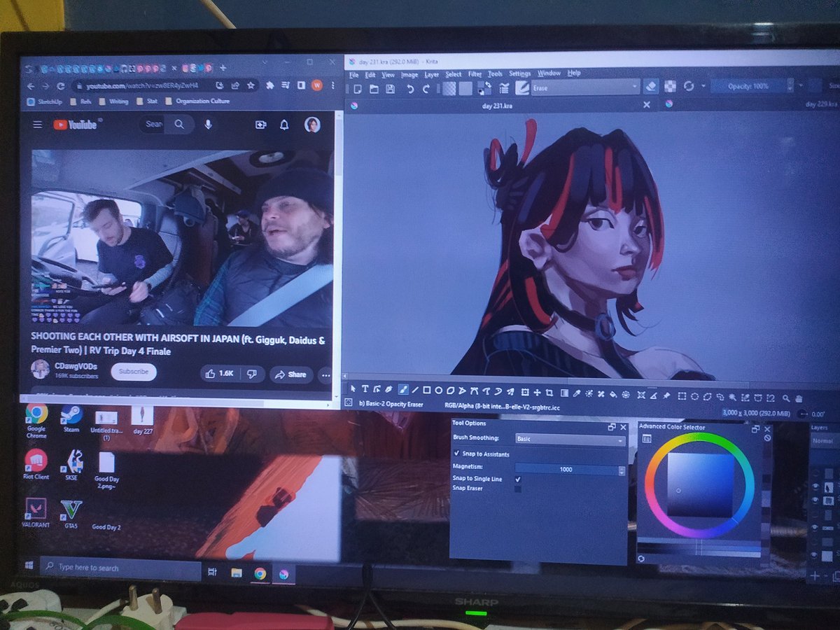The width and height of the screenshot is (840, 630).
Task: Save document with floppy disk icon
Action: (x=390, y=89)
